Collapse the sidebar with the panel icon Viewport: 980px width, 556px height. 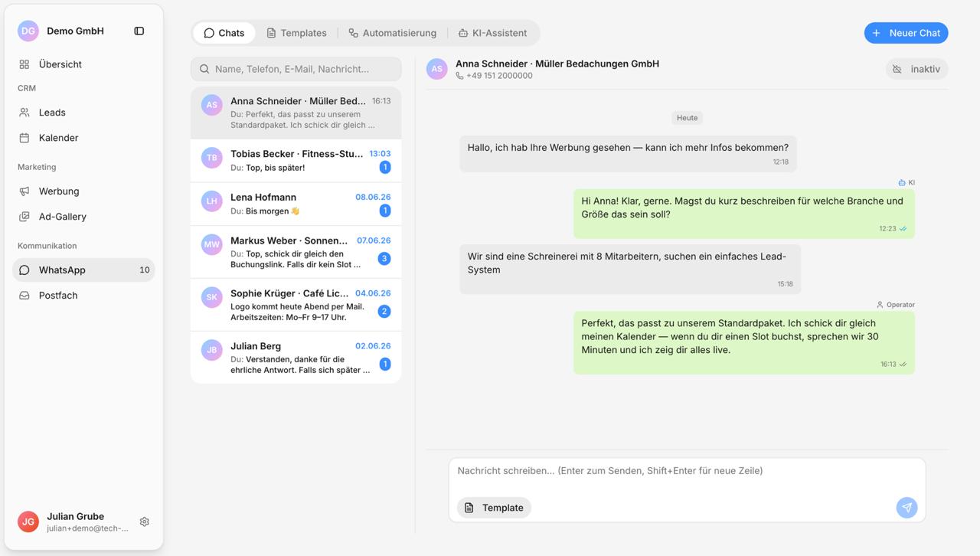[x=139, y=31]
